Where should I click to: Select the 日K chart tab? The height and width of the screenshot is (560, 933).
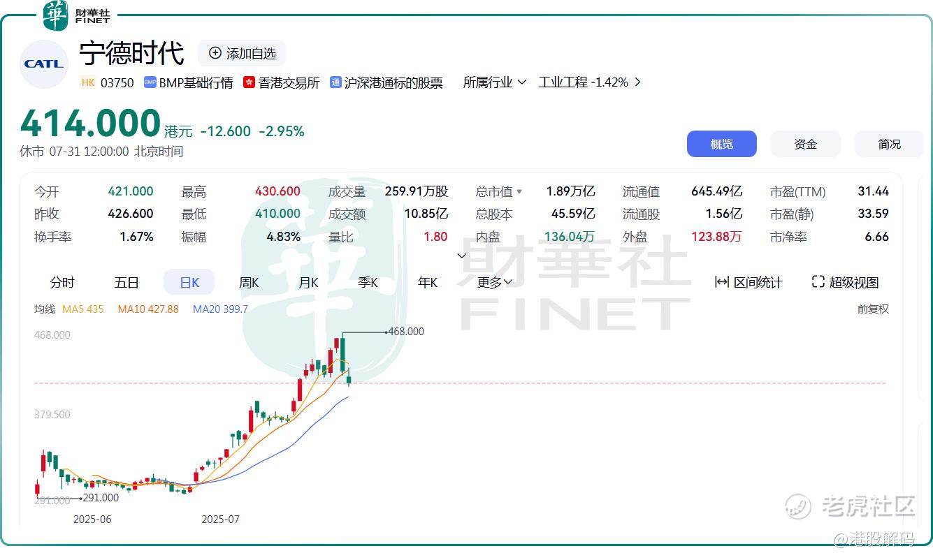pos(189,282)
